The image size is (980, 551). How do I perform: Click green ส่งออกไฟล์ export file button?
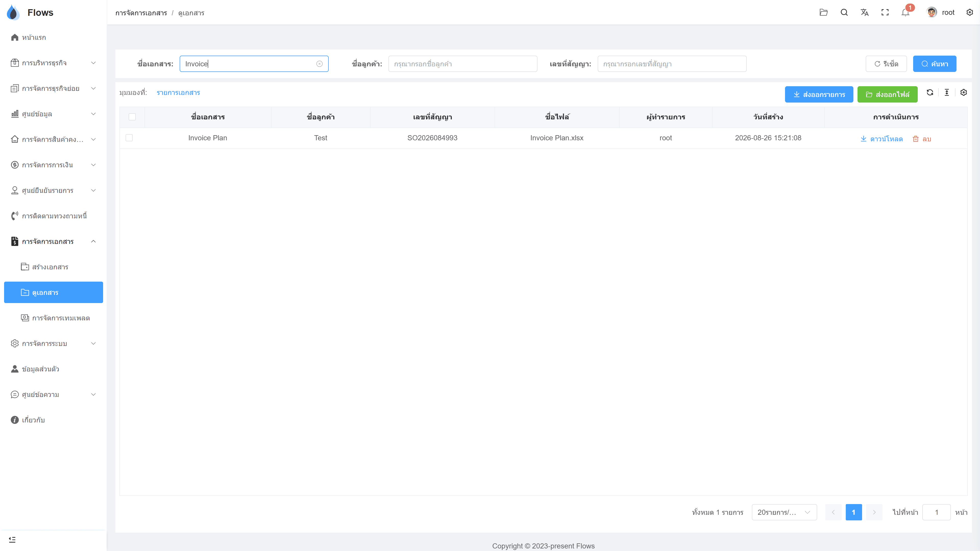pyautogui.click(x=887, y=94)
